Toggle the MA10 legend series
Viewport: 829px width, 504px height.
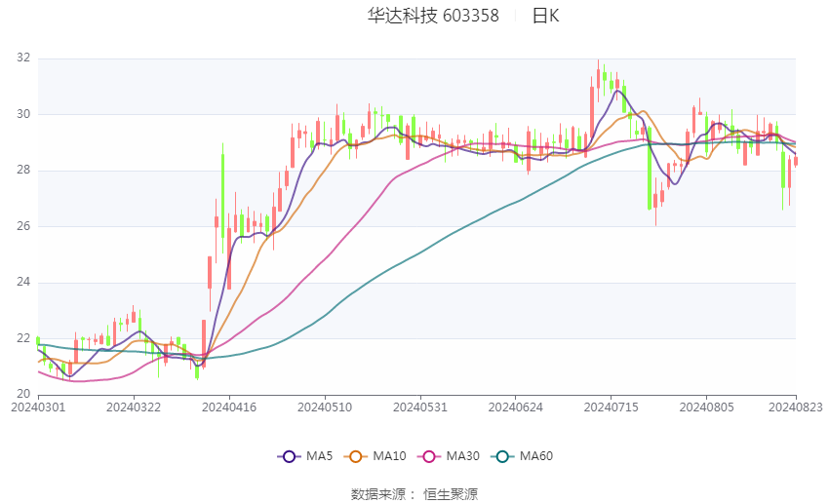click(375, 456)
